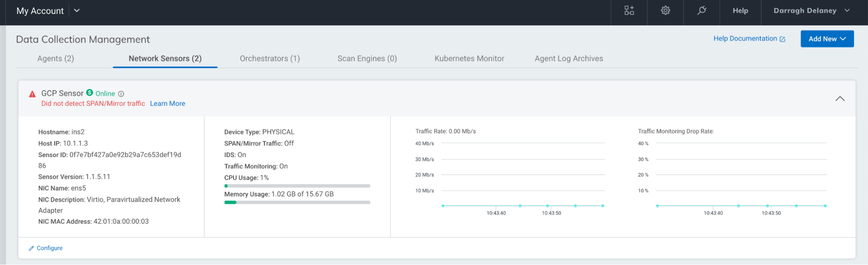The width and height of the screenshot is (868, 265).
Task: Click the Learn More link
Action: click(x=168, y=104)
